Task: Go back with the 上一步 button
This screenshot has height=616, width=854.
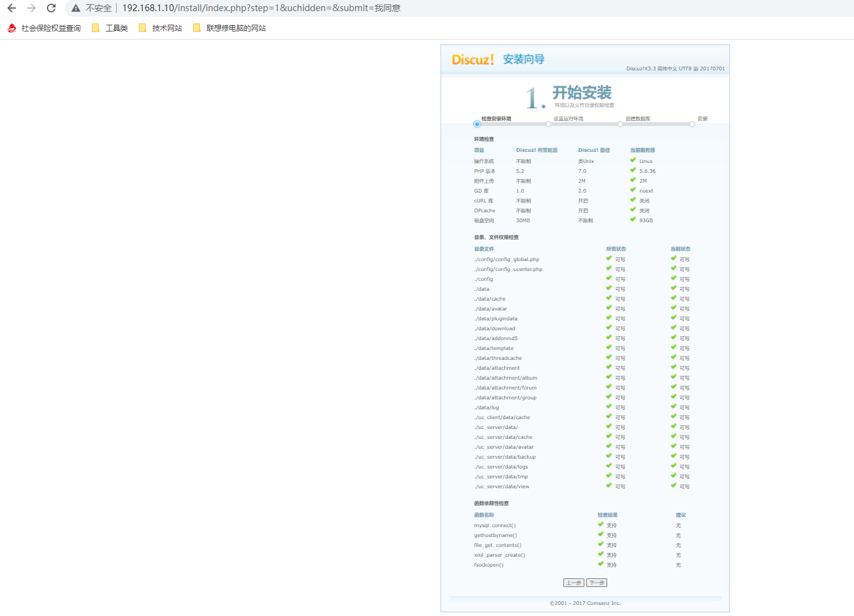Action: [574, 583]
